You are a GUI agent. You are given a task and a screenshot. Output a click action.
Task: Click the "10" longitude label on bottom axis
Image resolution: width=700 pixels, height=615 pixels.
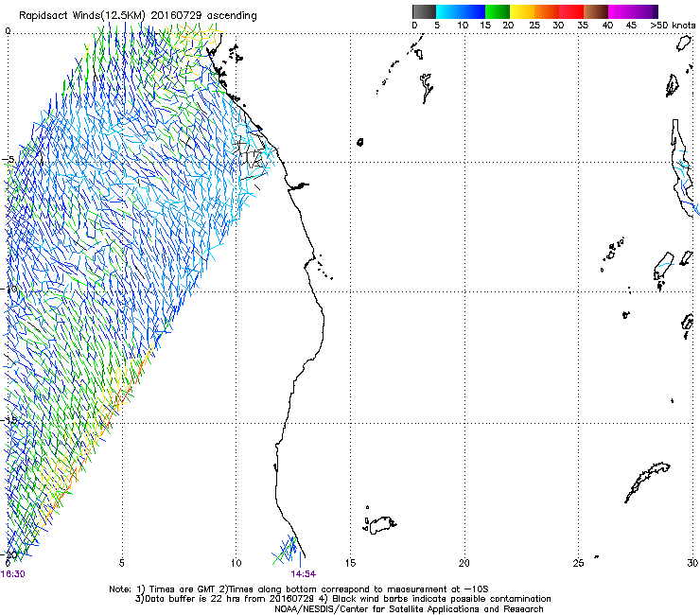(x=236, y=563)
